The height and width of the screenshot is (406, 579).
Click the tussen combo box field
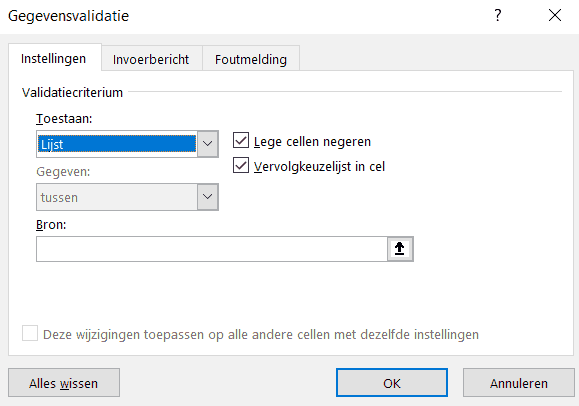coord(127,197)
